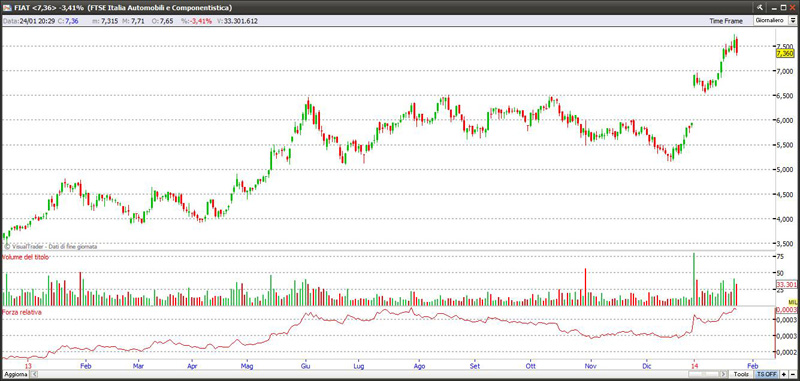The image size is (800, 381).
Task: Click the 3,500 price axis label
Action: click(786, 244)
